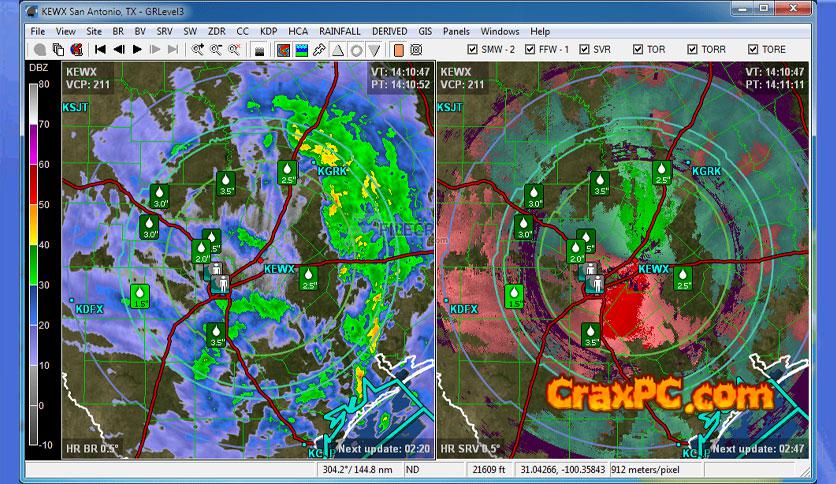Click the play animation button
836x484 pixels.
tap(136, 49)
